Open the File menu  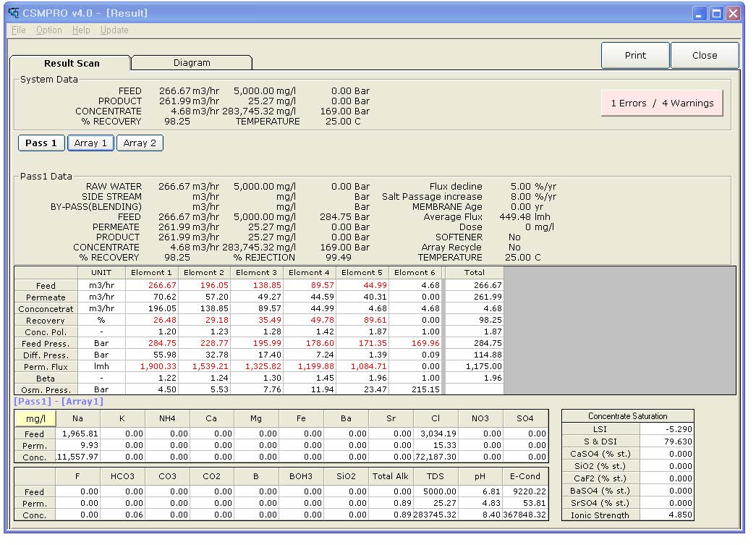17,30
